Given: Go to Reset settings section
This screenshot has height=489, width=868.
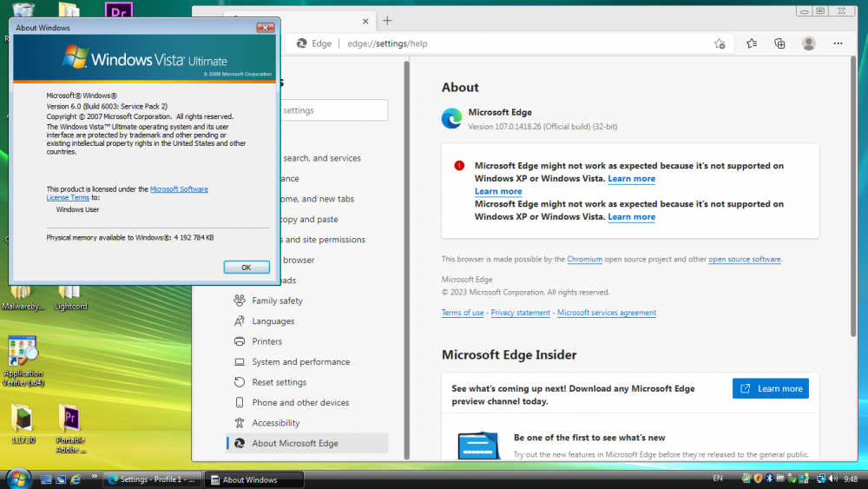Looking at the screenshot, I should tap(279, 382).
